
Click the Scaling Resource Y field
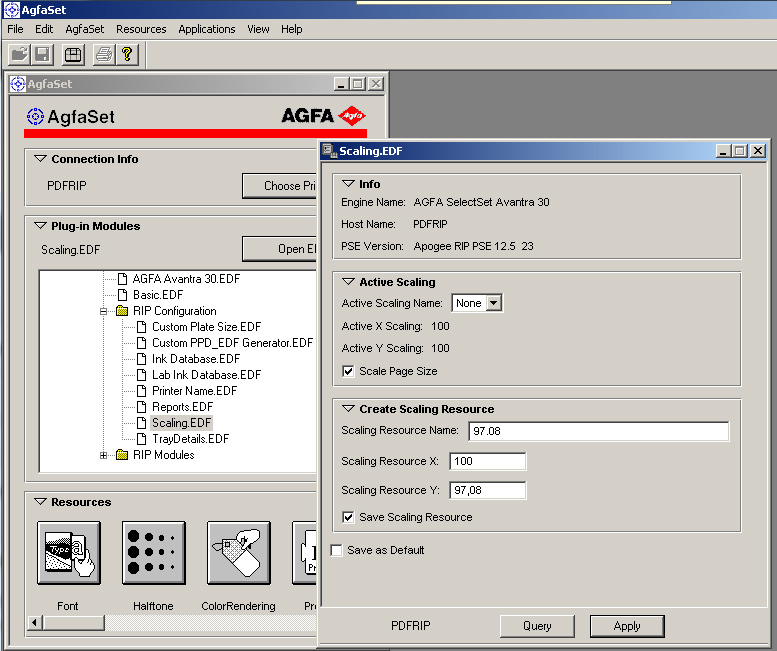(x=488, y=490)
